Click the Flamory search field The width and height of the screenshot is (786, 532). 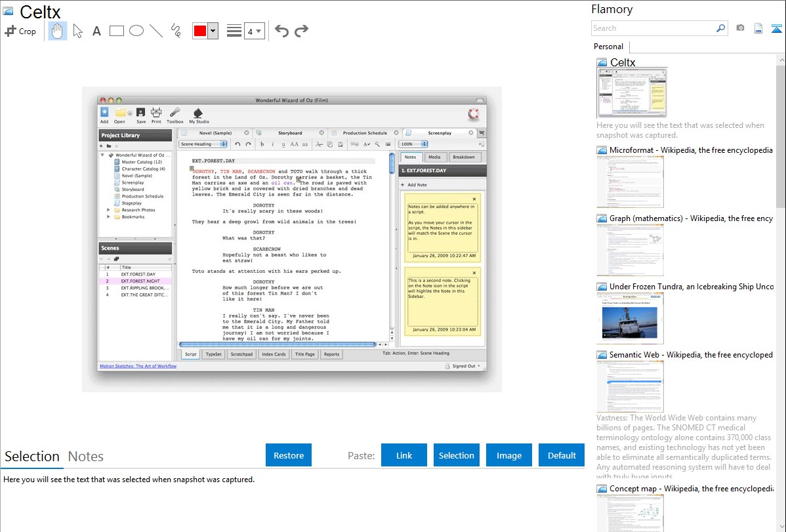tap(653, 28)
